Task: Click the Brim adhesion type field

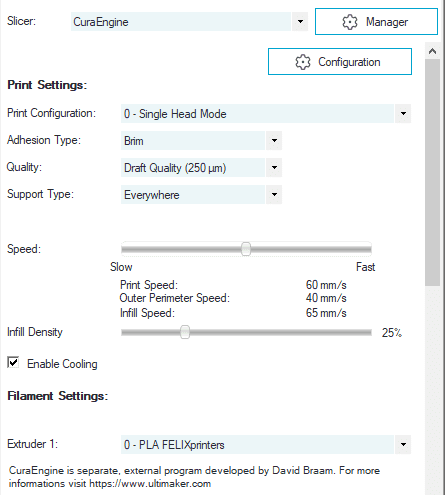Action: 193,141
